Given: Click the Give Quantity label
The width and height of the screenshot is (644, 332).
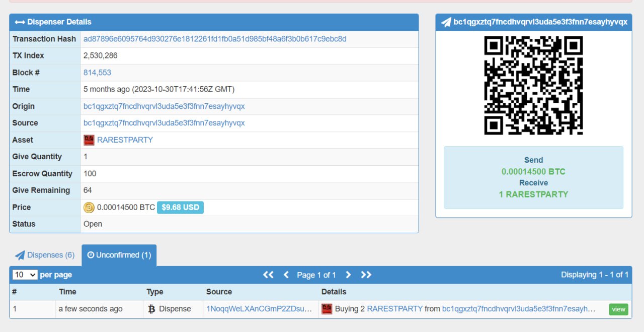Looking at the screenshot, I should pyautogui.click(x=37, y=157).
